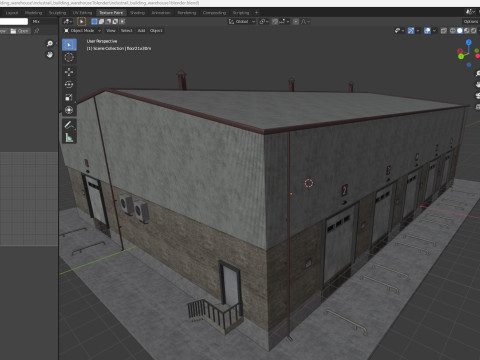Click the viewport pan hand button
This screenshot has height=360, width=480.
click(478, 85)
